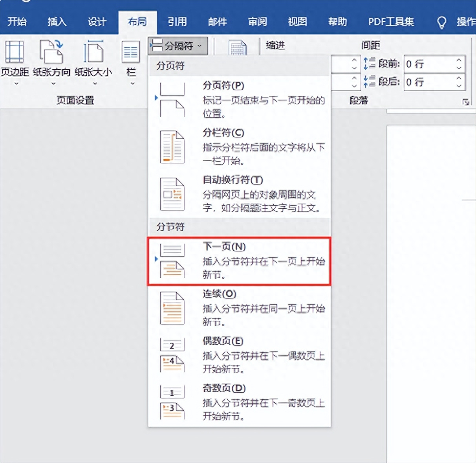The height and width of the screenshot is (463, 476).
Task: Click the lightbulb 操作说明搜索 icon
Action: tap(441, 22)
